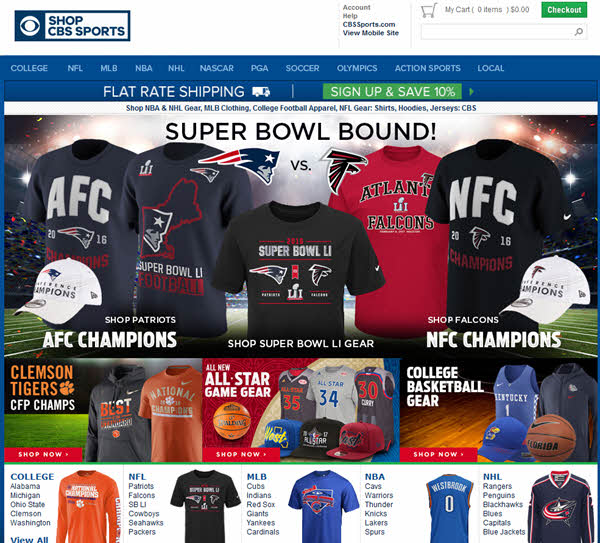Image resolution: width=600 pixels, height=543 pixels.
Task: Open the shopping cart icon
Action: point(429,10)
